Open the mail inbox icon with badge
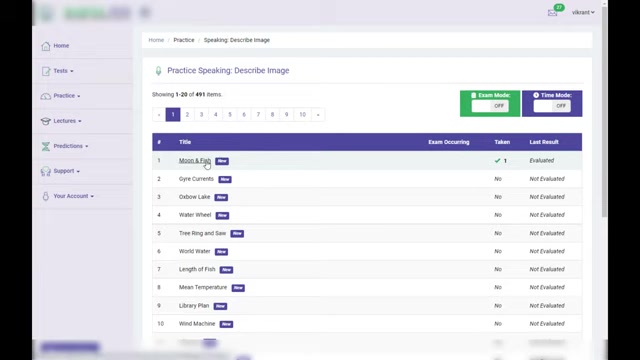The width and height of the screenshot is (640, 360). [552, 13]
